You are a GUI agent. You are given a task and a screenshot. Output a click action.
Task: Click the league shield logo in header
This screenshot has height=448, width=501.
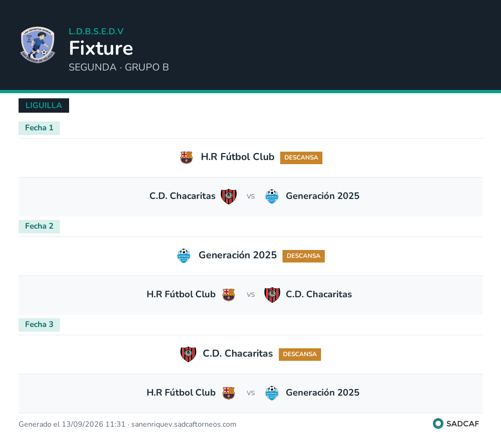pyautogui.click(x=38, y=45)
